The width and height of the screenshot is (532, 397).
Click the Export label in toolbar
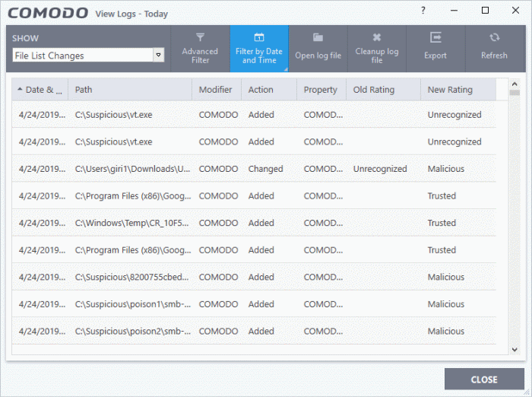click(435, 56)
